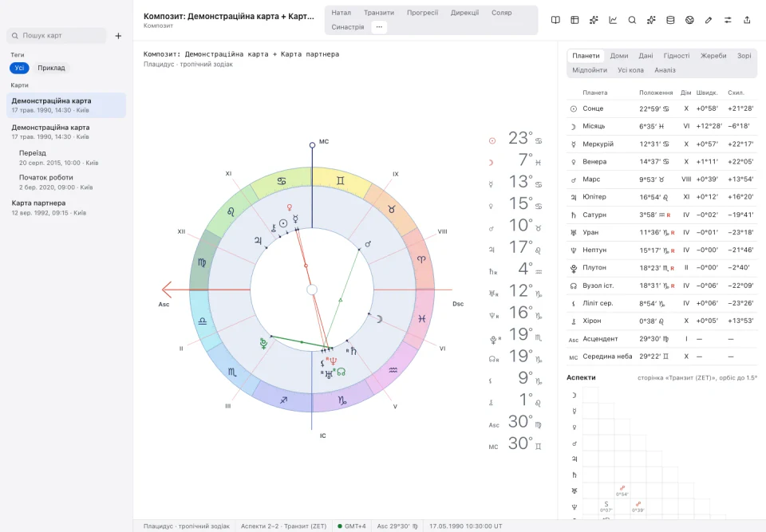Click the 17.05.1990 10:30:00 UT timestamp

pyautogui.click(x=465, y=526)
